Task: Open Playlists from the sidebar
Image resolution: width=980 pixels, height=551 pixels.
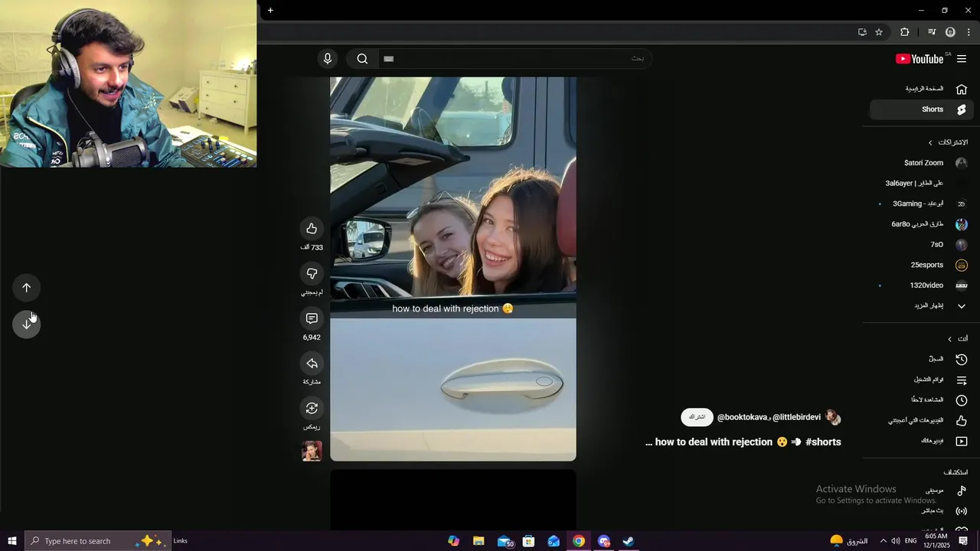Action: click(x=921, y=380)
